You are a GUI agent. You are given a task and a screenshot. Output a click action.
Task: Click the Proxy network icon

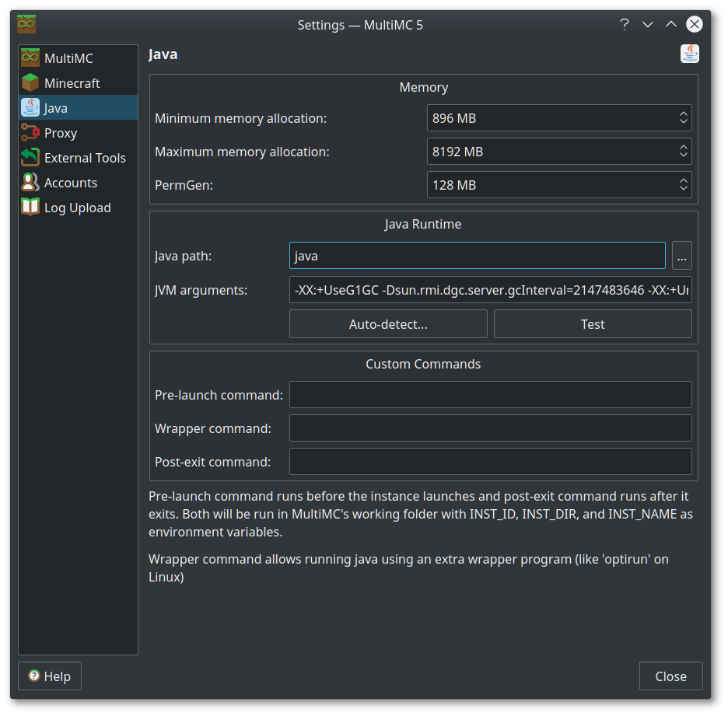(30, 133)
